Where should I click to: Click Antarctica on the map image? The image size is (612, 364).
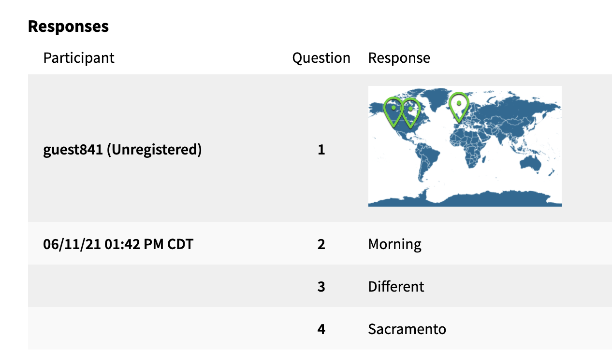point(464,198)
